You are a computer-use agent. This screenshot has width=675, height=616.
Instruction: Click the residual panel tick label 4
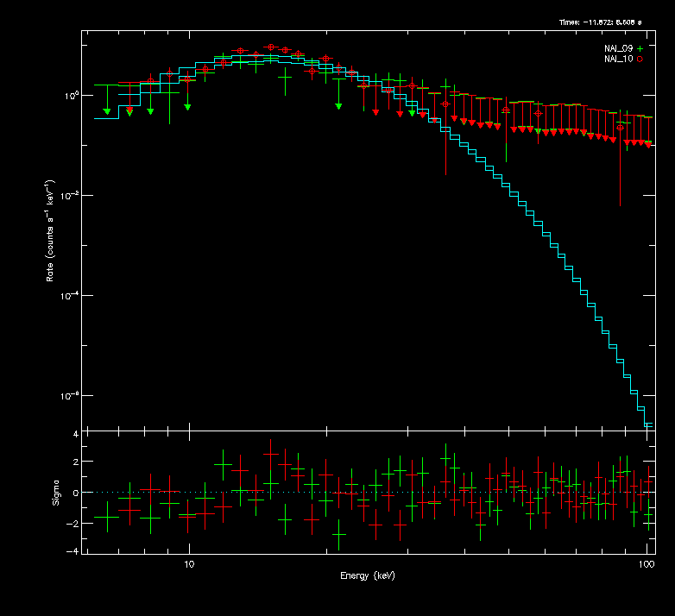coord(76,434)
